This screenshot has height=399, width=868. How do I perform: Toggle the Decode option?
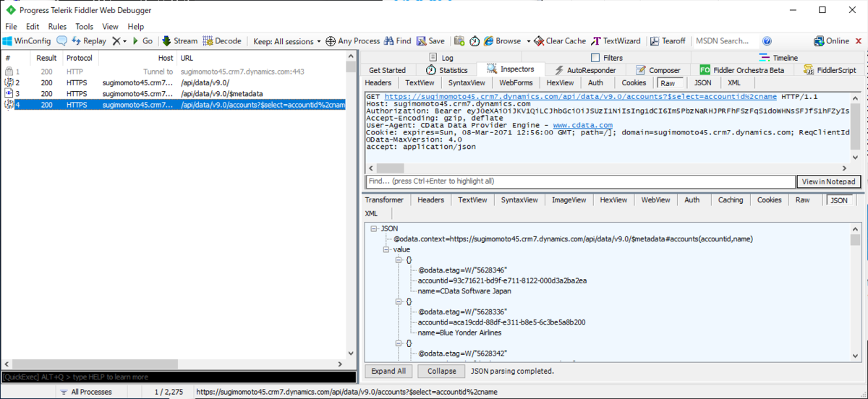[223, 41]
